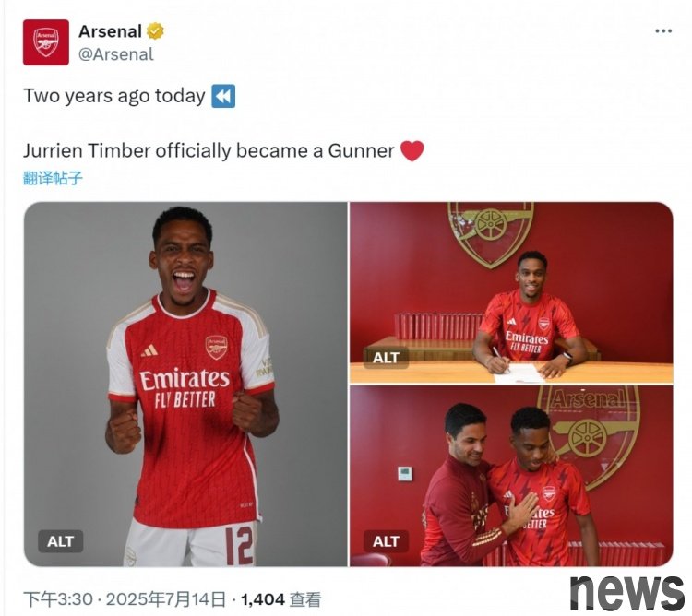Show ALT text on bottom-right photo
The height and width of the screenshot is (616, 692).
pos(386,541)
